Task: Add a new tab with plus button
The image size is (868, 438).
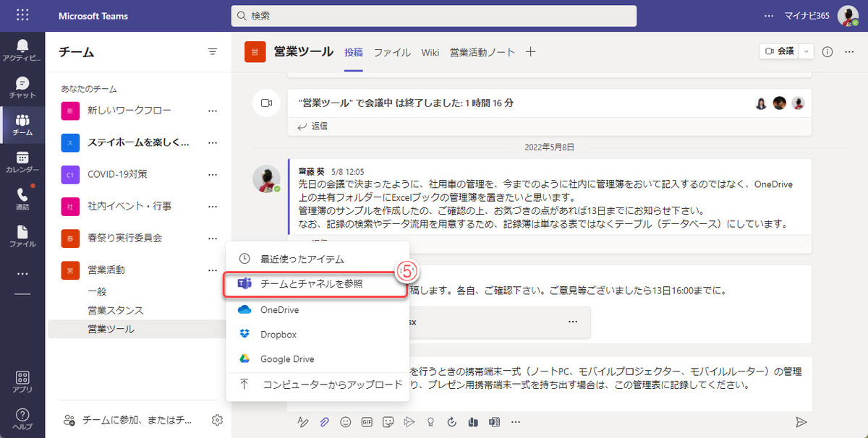Action: coord(531,51)
